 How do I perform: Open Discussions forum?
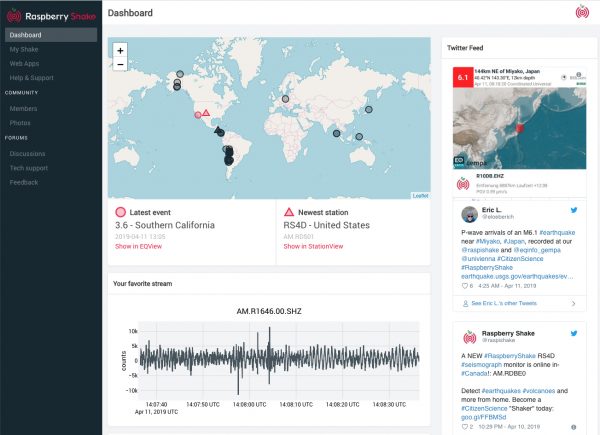point(27,154)
